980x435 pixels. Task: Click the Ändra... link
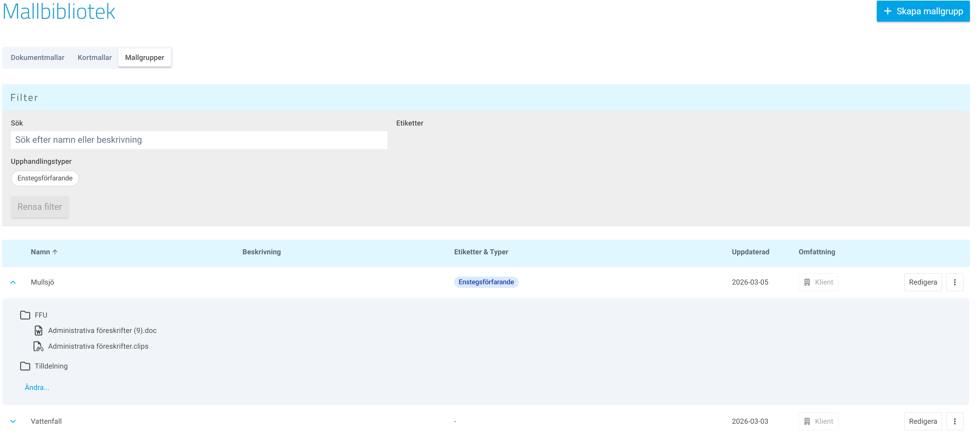tap(37, 387)
